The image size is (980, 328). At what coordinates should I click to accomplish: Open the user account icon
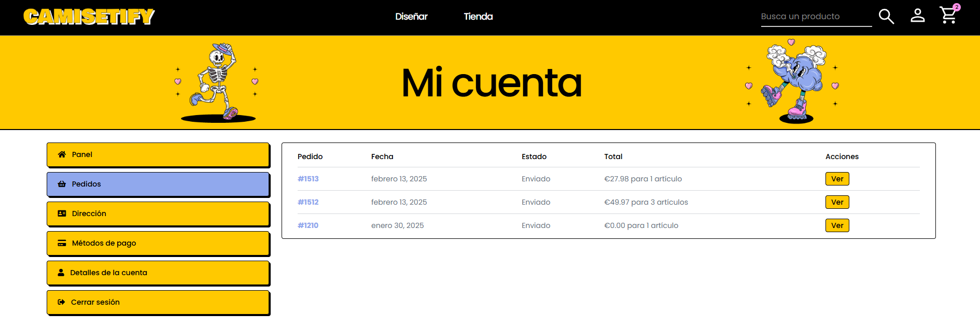click(917, 16)
